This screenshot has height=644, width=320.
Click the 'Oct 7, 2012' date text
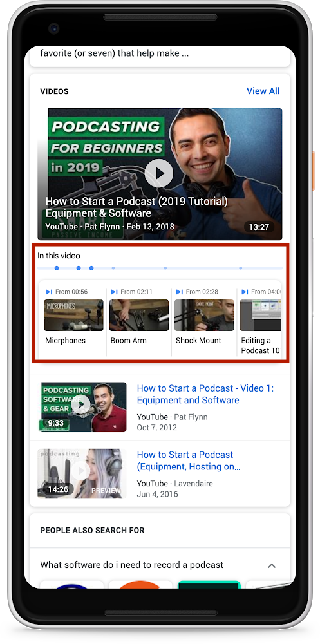(x=157, y=428)
